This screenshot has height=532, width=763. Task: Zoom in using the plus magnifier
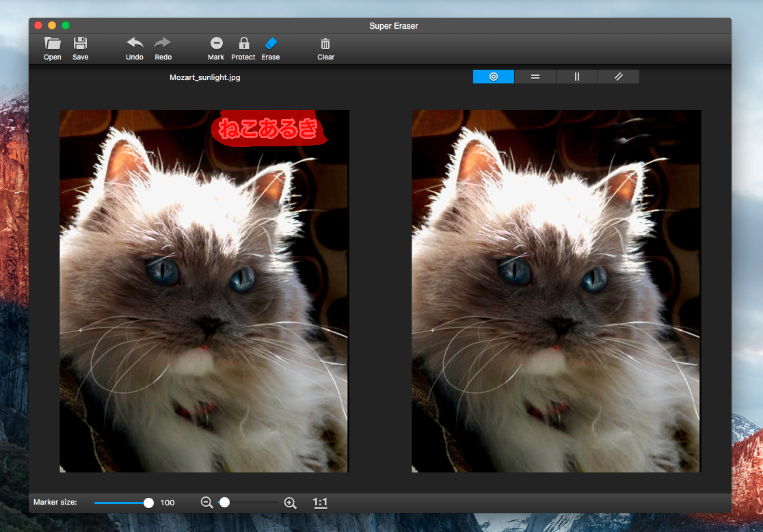click(290, 503)
